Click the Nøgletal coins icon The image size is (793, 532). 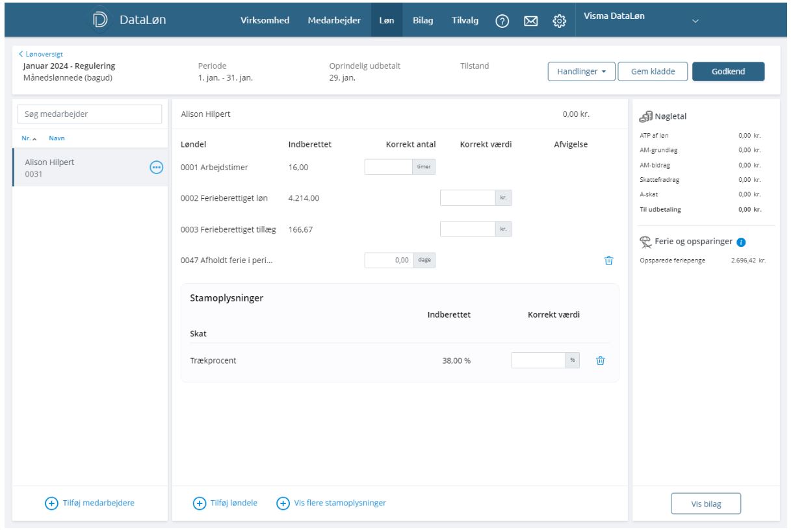645,117
